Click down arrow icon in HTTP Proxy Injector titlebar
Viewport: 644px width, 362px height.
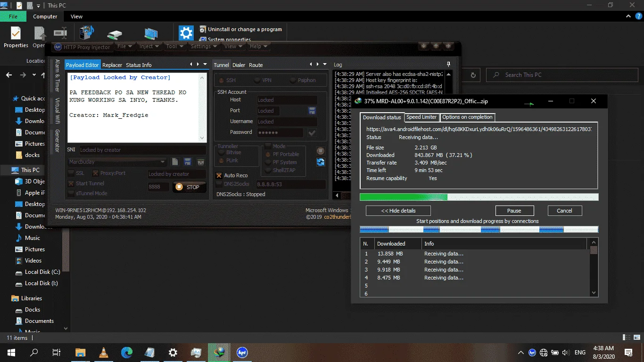[x=424, y=46]
